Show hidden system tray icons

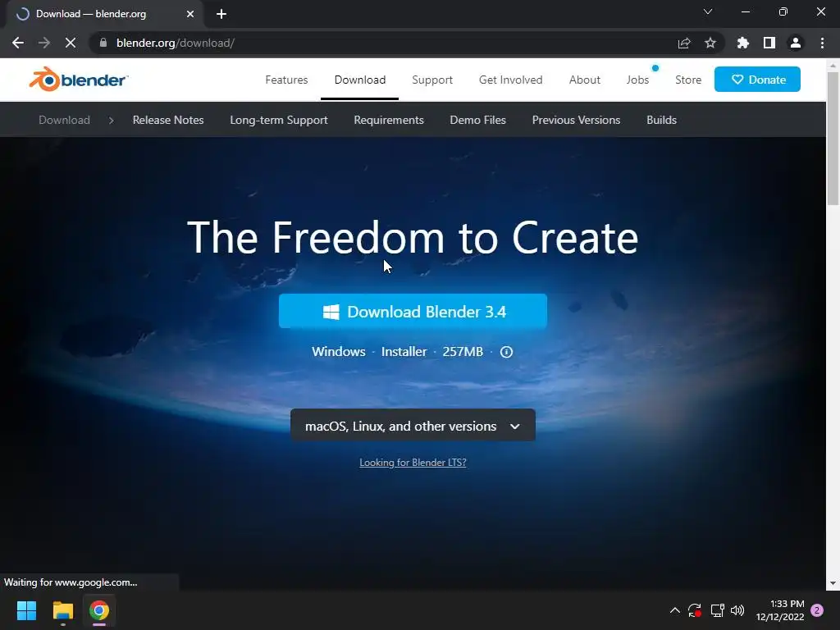(x=675, y=610)
